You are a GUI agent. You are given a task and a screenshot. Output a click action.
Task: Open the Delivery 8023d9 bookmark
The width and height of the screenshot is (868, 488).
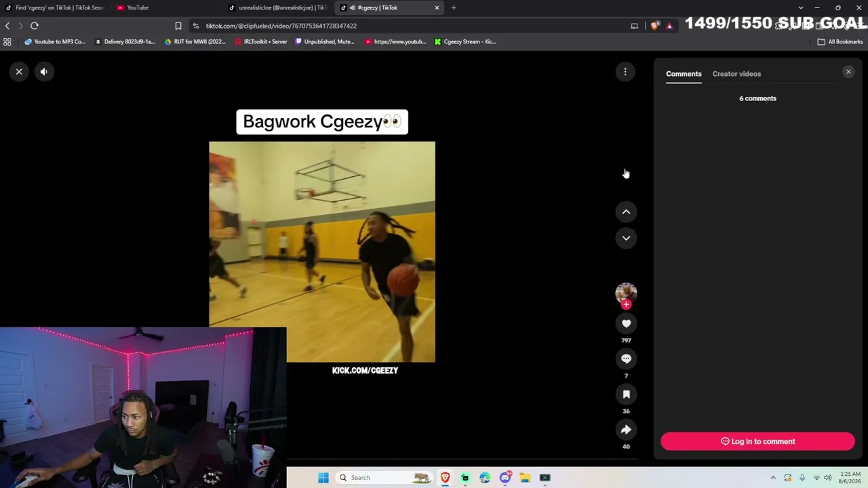tap(125, 41)
